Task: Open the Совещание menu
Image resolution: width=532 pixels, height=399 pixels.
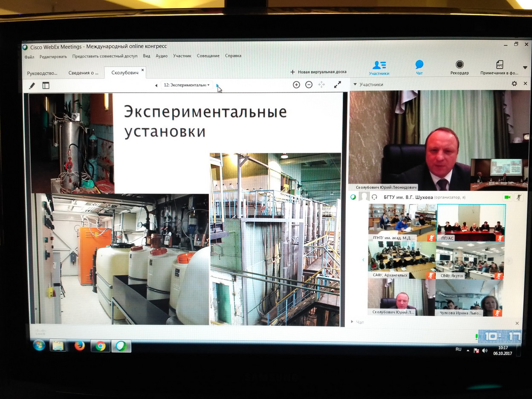Action: coord(208,56)
